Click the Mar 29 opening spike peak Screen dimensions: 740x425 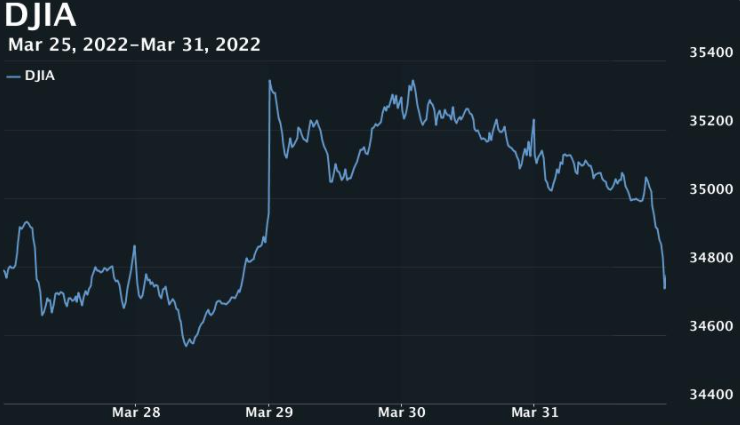click(269, 81)
